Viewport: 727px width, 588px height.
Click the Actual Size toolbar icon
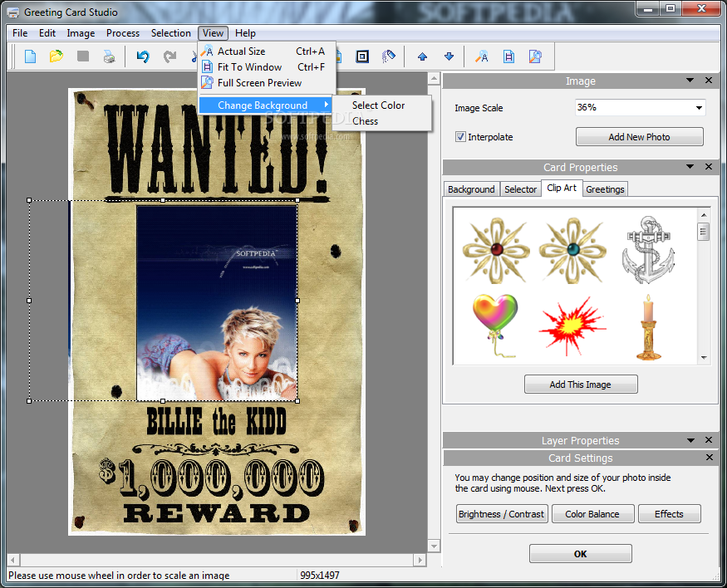482,56
